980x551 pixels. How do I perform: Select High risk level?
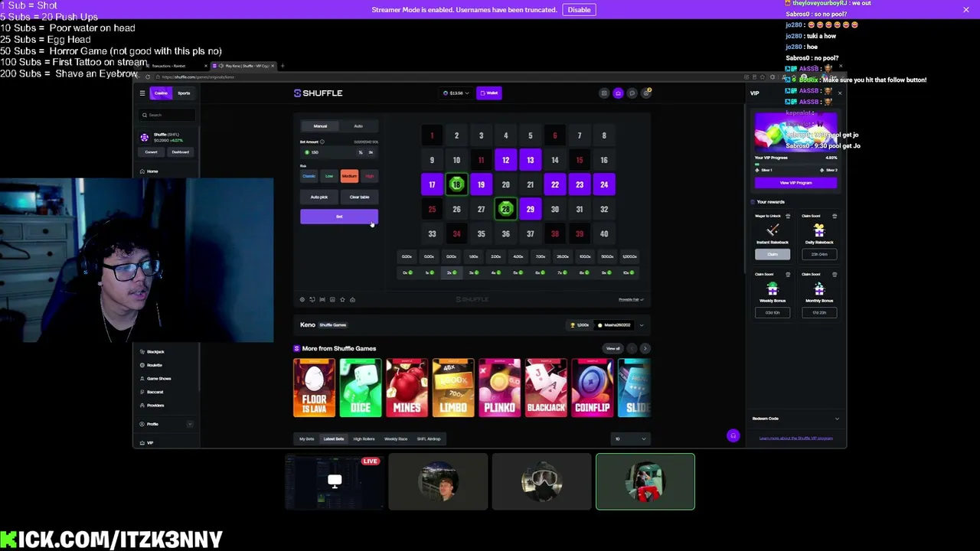pos(369,177)
